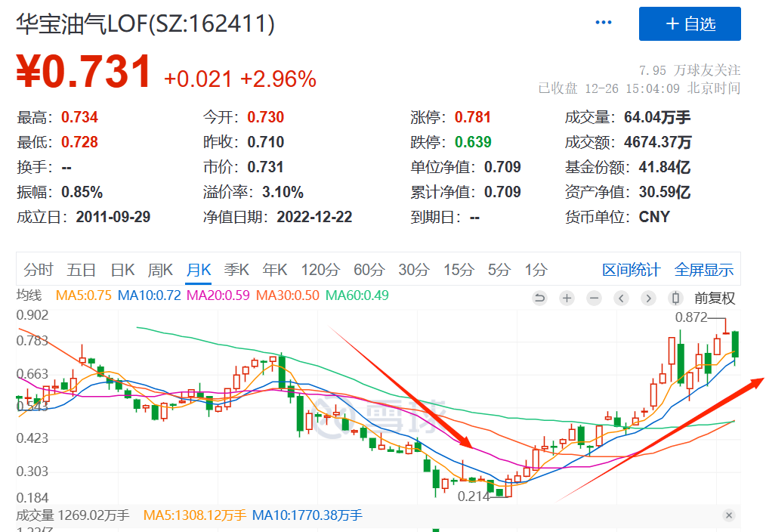Screen dimensions: 766x532
Task: Close the volume indicator panel
Action: point(729,515)
